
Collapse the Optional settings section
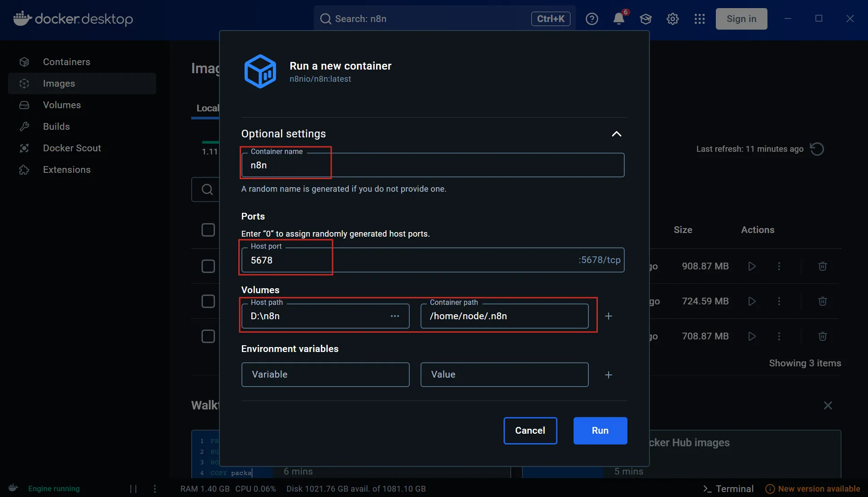(x=616, y=134)
